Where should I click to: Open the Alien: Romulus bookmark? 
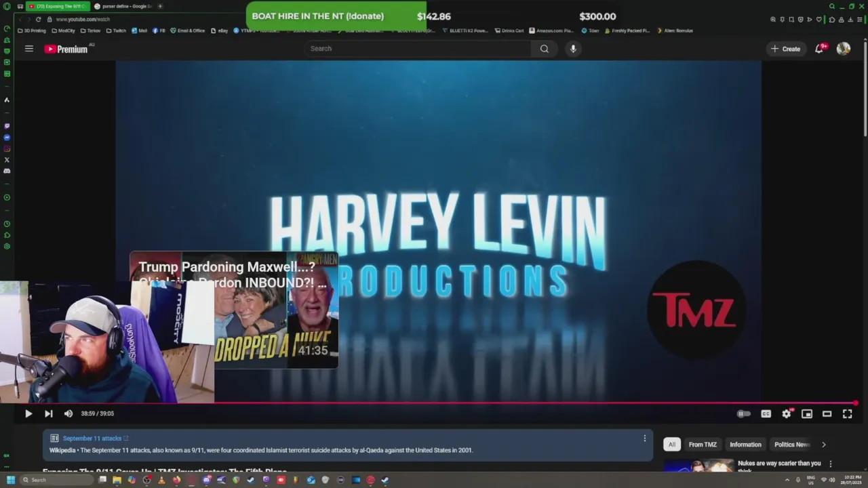pos(675,30)
